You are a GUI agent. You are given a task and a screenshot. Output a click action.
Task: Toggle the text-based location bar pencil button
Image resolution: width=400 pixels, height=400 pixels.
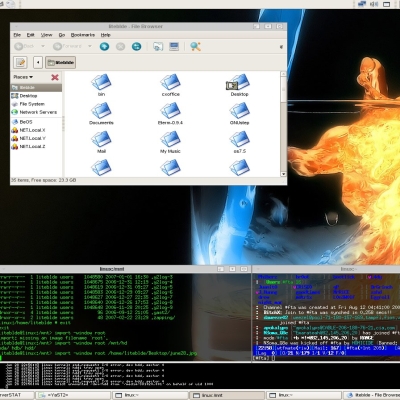[x=20, y=62]
